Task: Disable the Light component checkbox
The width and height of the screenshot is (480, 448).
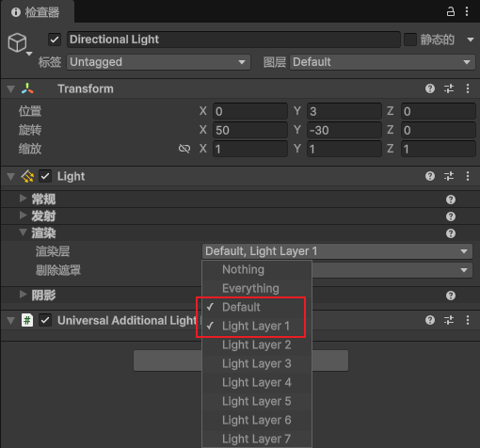Action: point(45,176)
